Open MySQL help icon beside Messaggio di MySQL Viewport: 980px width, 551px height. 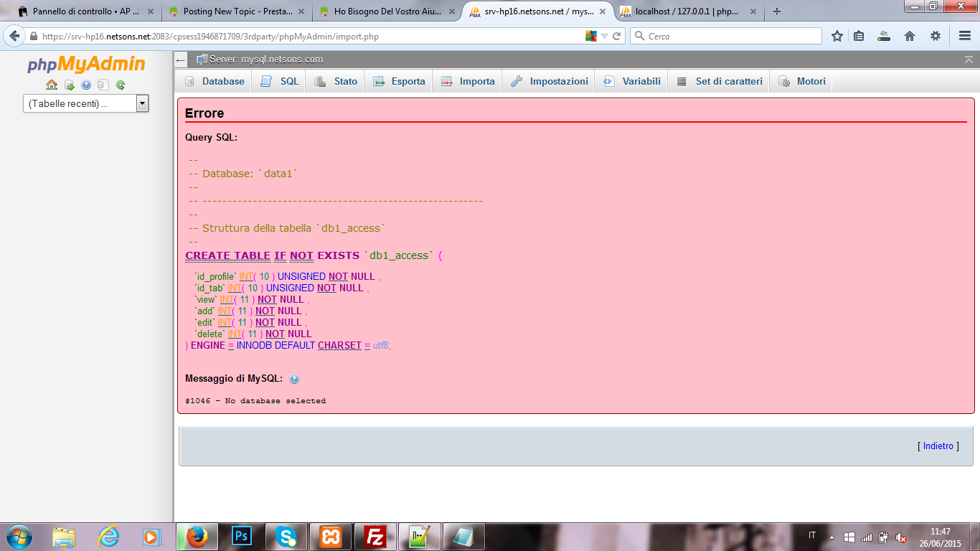294,379
